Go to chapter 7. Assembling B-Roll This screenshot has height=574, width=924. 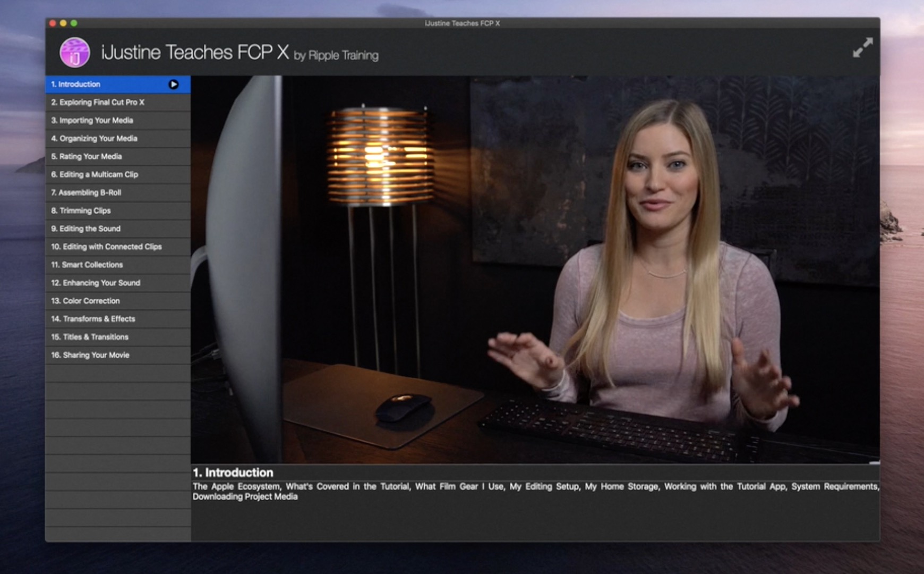[118, 193]
